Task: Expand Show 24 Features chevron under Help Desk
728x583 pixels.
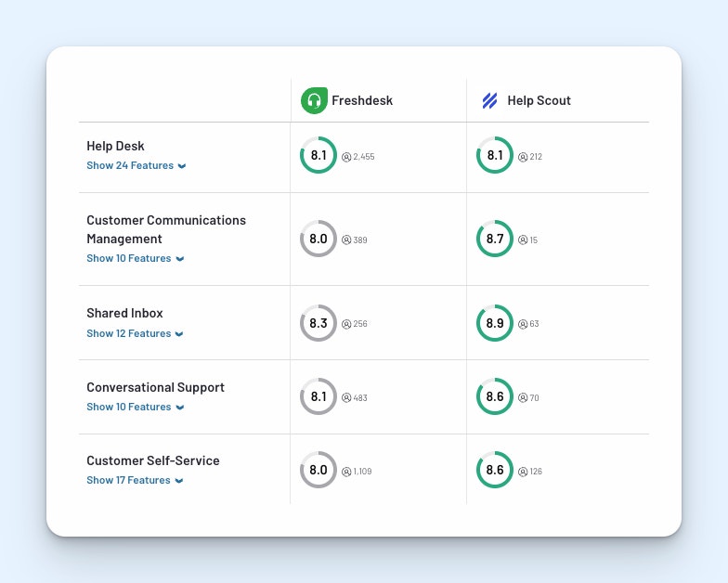Action: click(182, 166)
